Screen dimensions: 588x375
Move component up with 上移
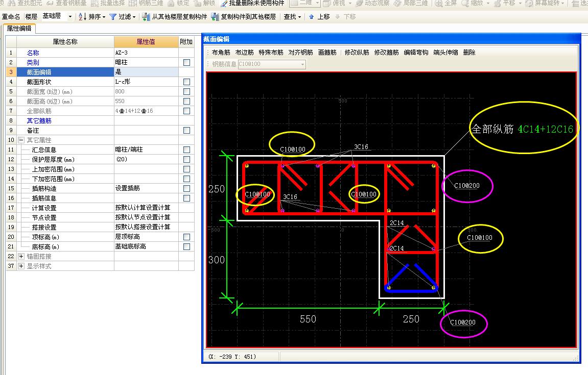coord(319,17)
